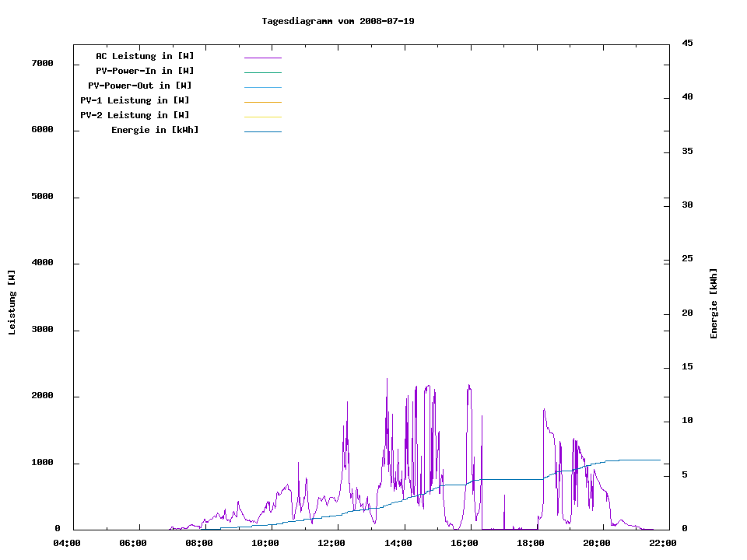Select the 20 tick label on right axis
The width and height of the screenshot is (747, 560).
pyautogui.click(x=687, y=313)
